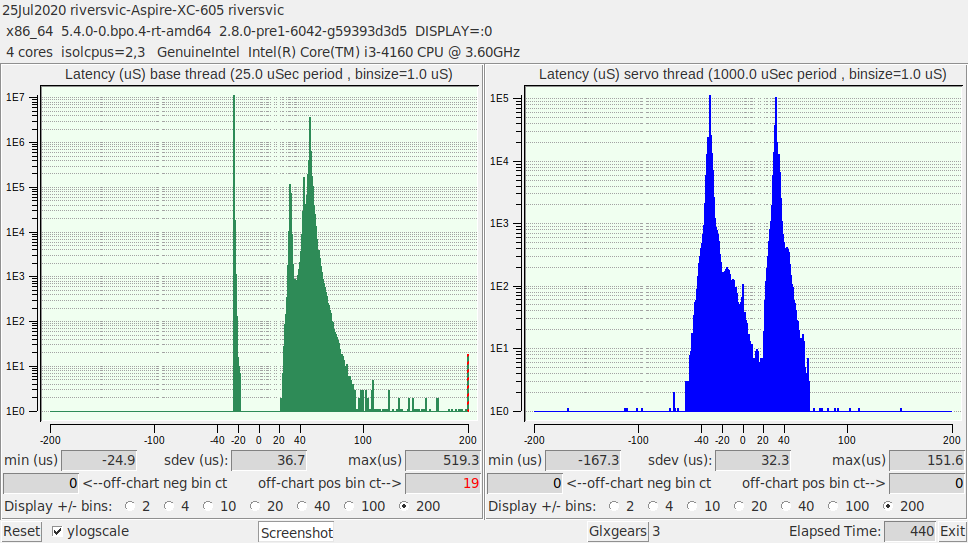Click servo thread latency title text
968x543 pixels.
[743, 75]
